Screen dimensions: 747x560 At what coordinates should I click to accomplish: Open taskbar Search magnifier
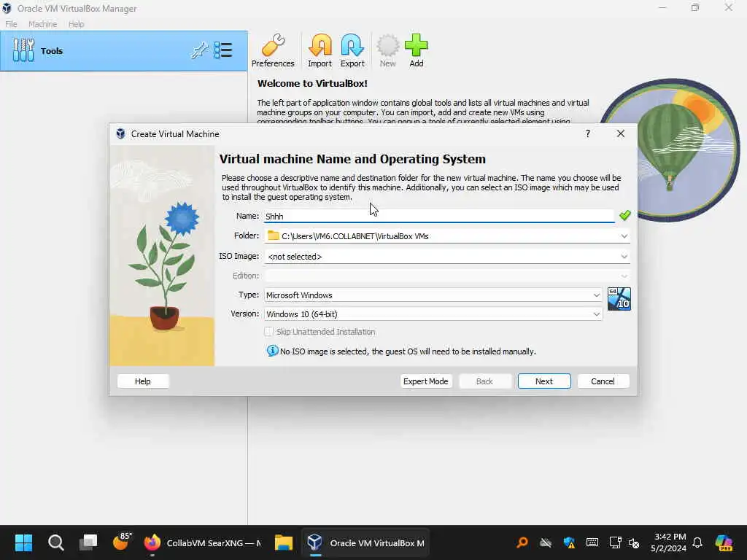click(x=55, y=542)
